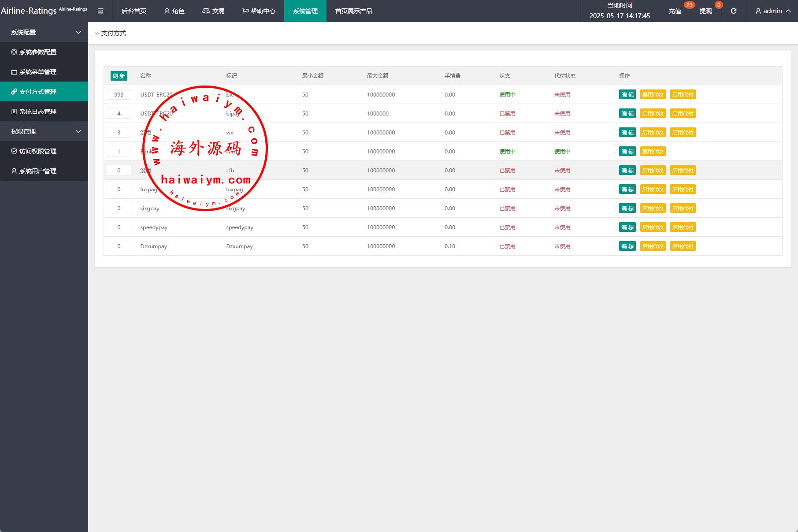Open 系统参数配置 with gear icon

(38, 52)
